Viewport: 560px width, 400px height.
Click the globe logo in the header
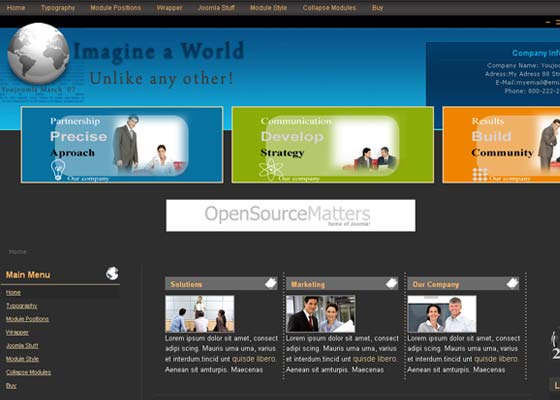tap(39, 53)
